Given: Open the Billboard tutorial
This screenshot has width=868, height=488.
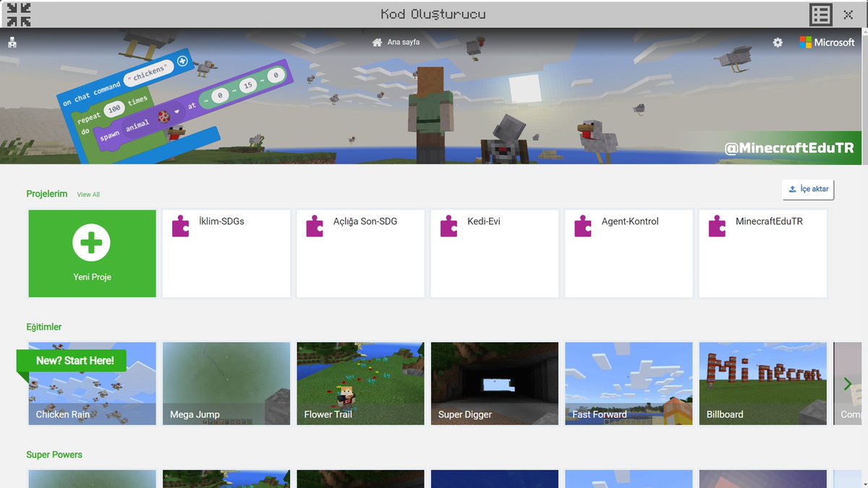Looking at the screenshot, I should coord(763,384).
